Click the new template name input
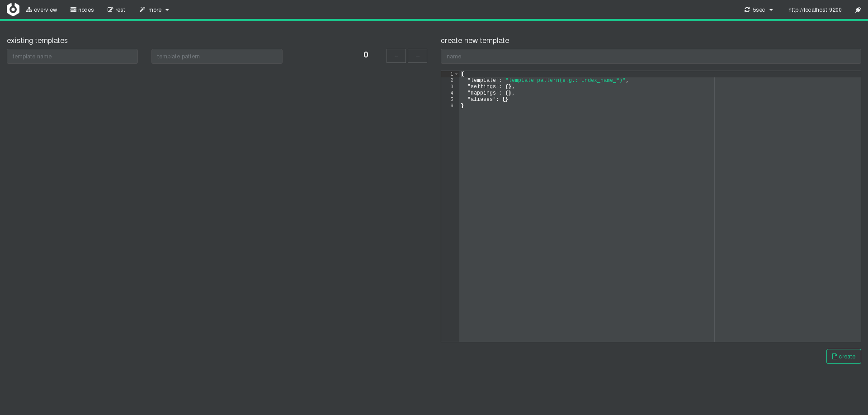 [x=651, y=57]
